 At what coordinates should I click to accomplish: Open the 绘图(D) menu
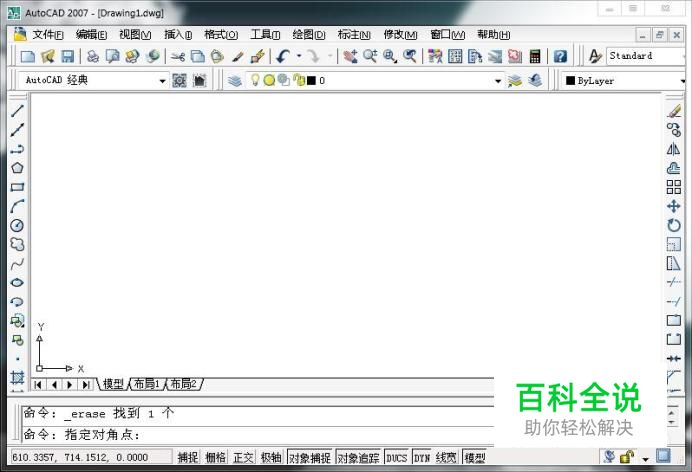pos(309,34)
